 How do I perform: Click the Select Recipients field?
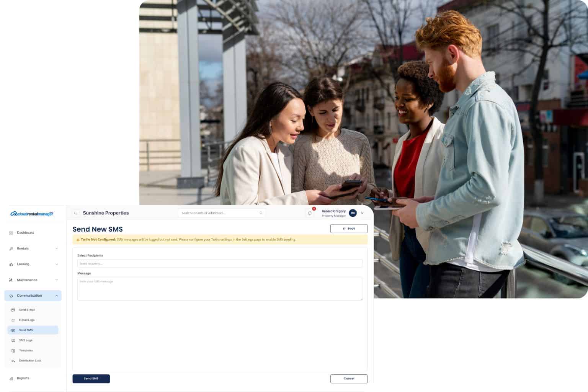tap(220, 264)
